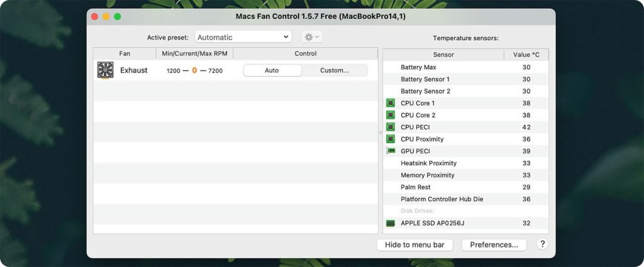Select the Battery Sensor 2 row
Image resolution: width=644 pixels, height=267 pixels.
point(466,91)
